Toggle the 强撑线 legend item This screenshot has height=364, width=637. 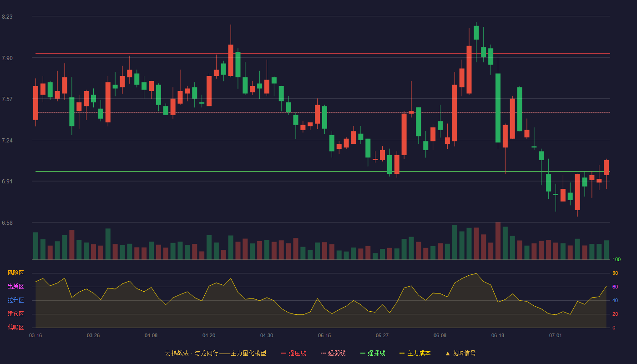click(373, 353)
